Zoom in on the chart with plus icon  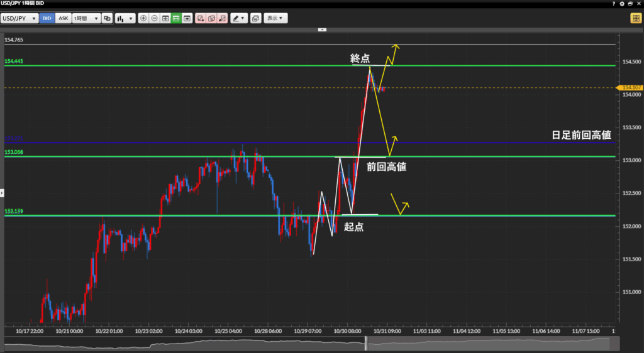coord(143,18)
